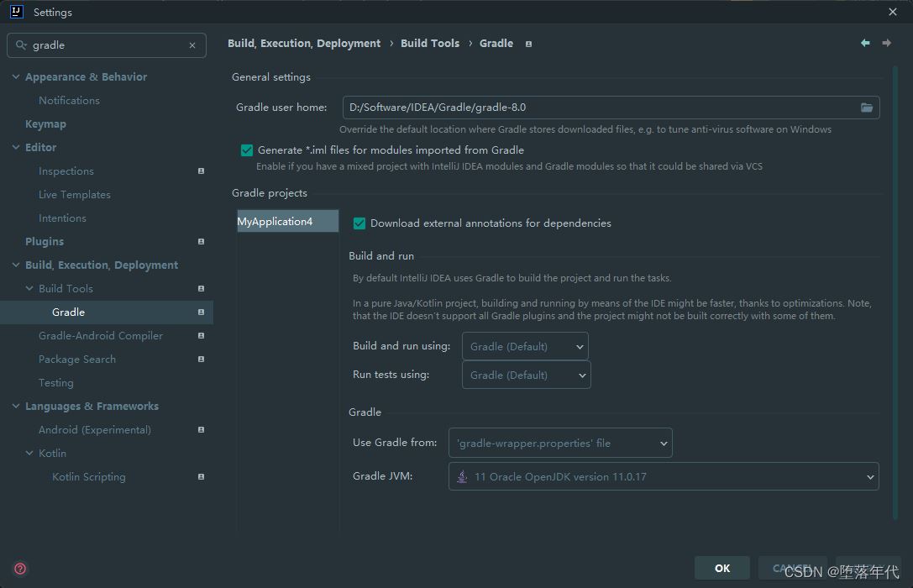Click project marker icon on Build Tools row
Viewport: 913px width, 588px height.
point(201,289)
